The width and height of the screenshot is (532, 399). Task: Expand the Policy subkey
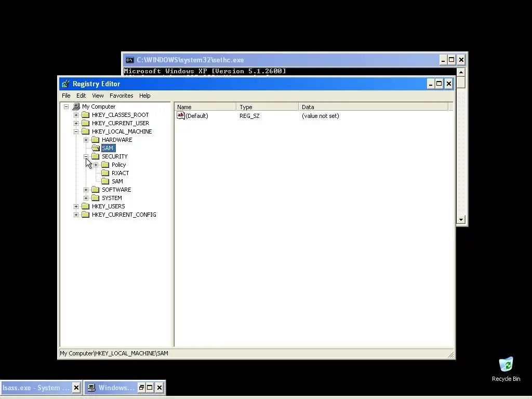96,165
